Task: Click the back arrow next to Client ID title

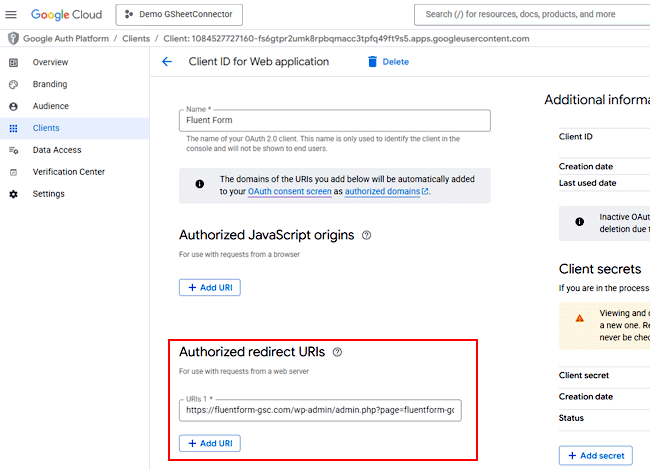Action: [x=167, y=62]
